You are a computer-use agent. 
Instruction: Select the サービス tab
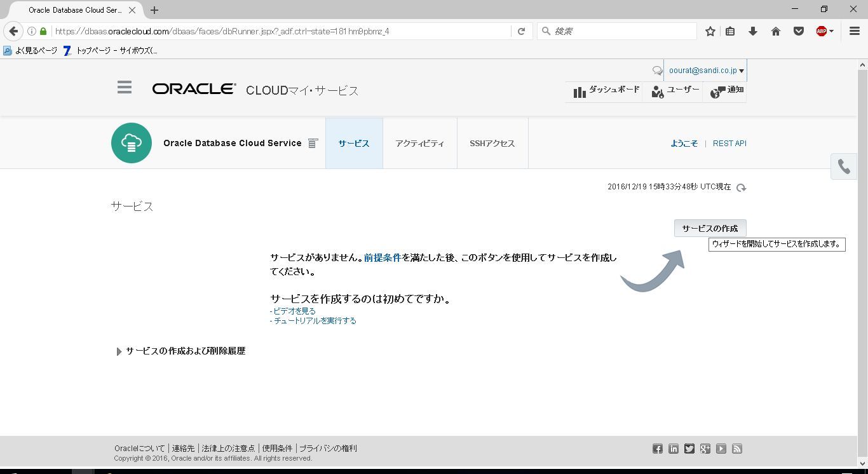coord(354,144)
